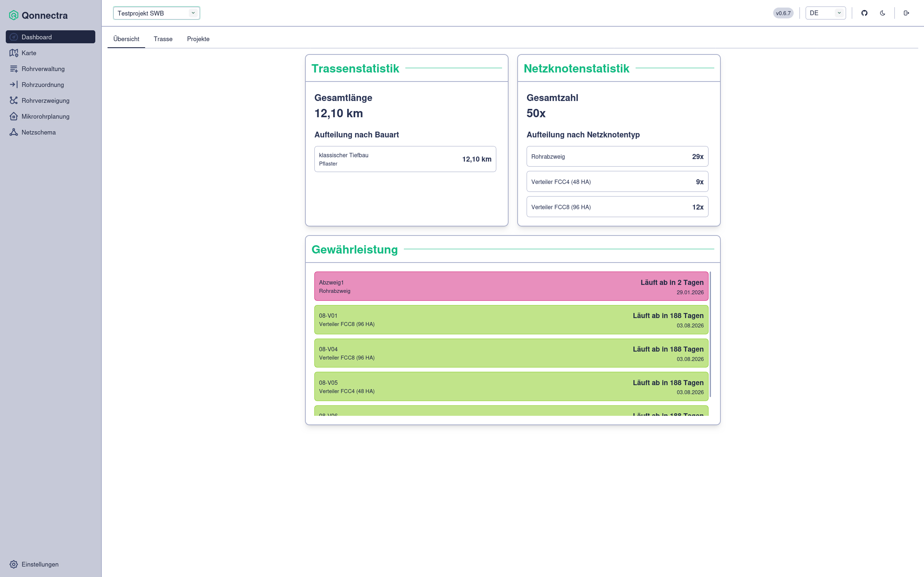This screenshot has width=924, height=577.
Task: Navigate to Rohrverzweigung
Action: (x=45, y=100)
